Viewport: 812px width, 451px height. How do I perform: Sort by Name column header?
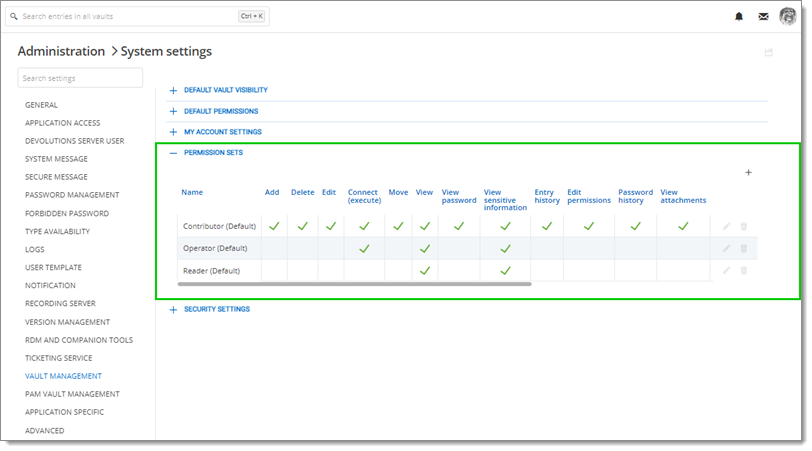pyautogui.click(x=192, y=192)
